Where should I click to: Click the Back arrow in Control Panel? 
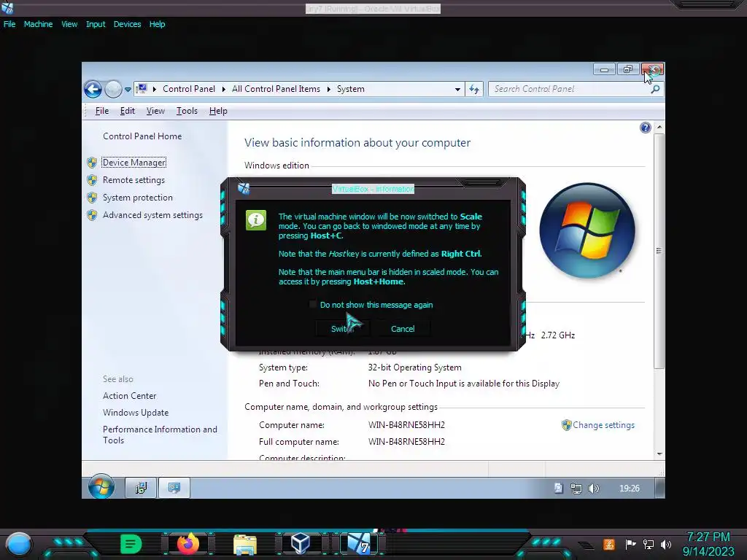tap(93, 89)
